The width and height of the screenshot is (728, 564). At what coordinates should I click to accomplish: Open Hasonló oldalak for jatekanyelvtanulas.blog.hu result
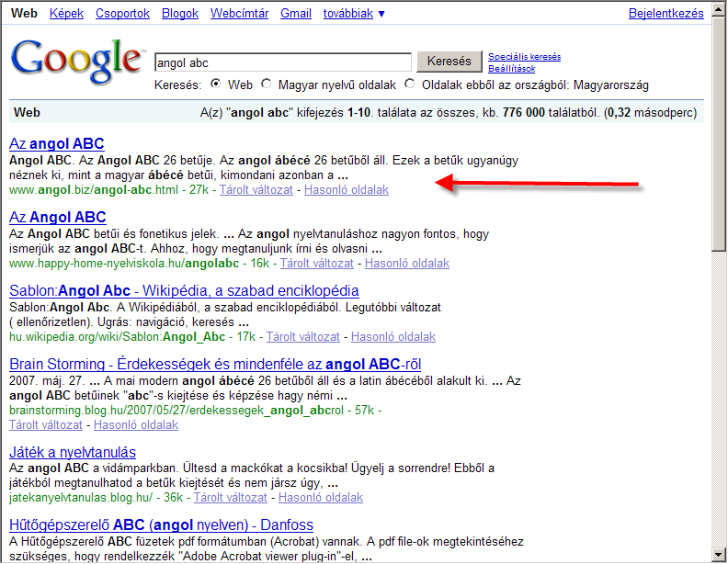(x=321, y=498)
